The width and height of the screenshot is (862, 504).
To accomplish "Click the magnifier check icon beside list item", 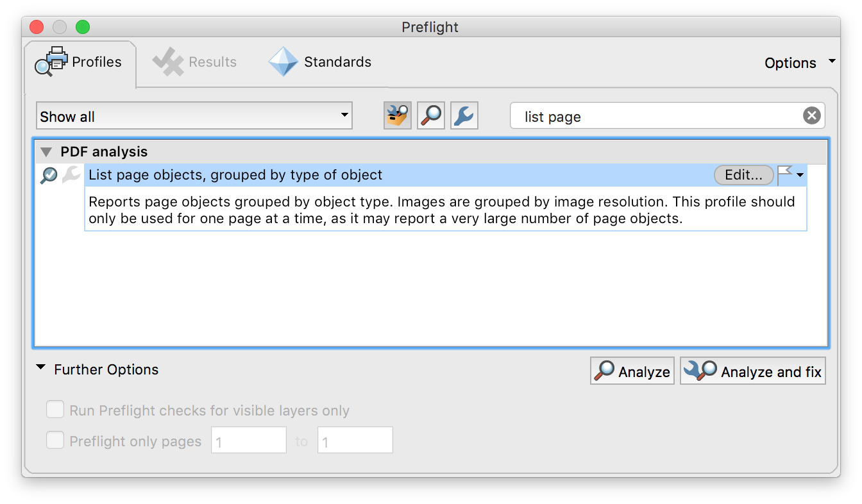I will (49, 175).
